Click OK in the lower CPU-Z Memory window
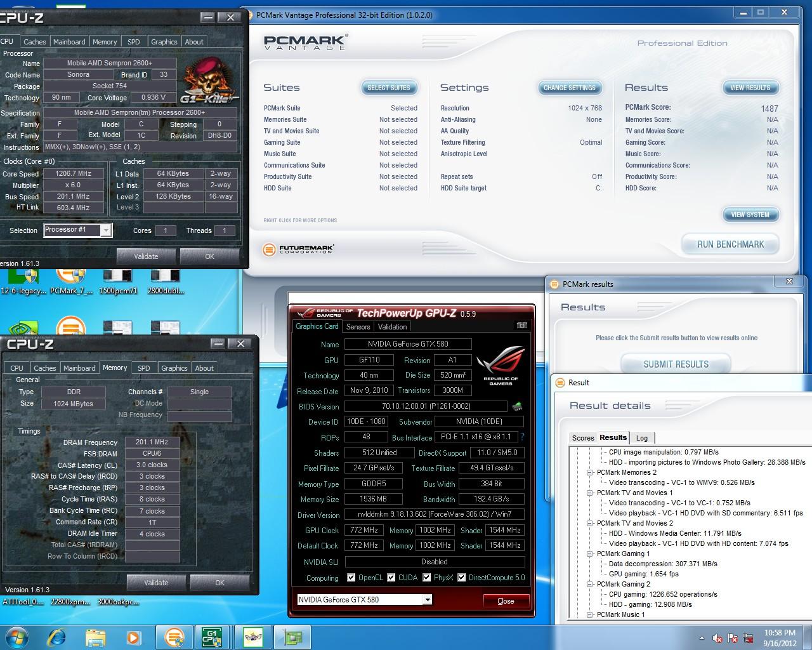The width and height of the screenshot is (812, 650). (219, 583)
